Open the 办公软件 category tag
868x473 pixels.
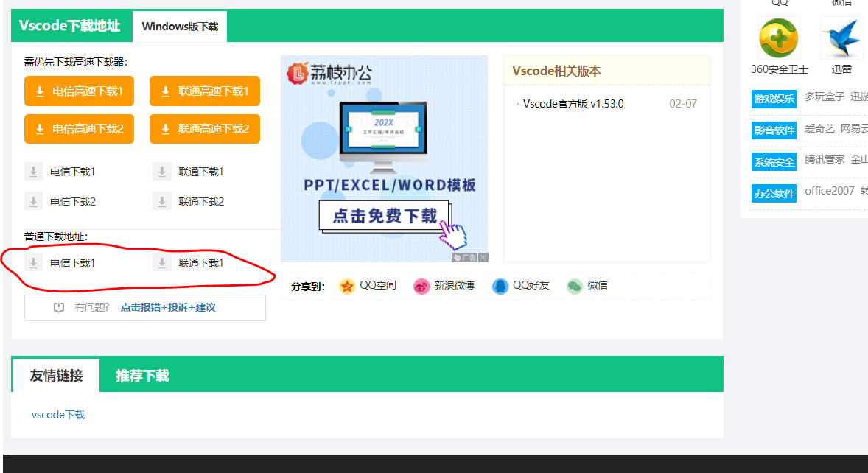tap(774, 194)
